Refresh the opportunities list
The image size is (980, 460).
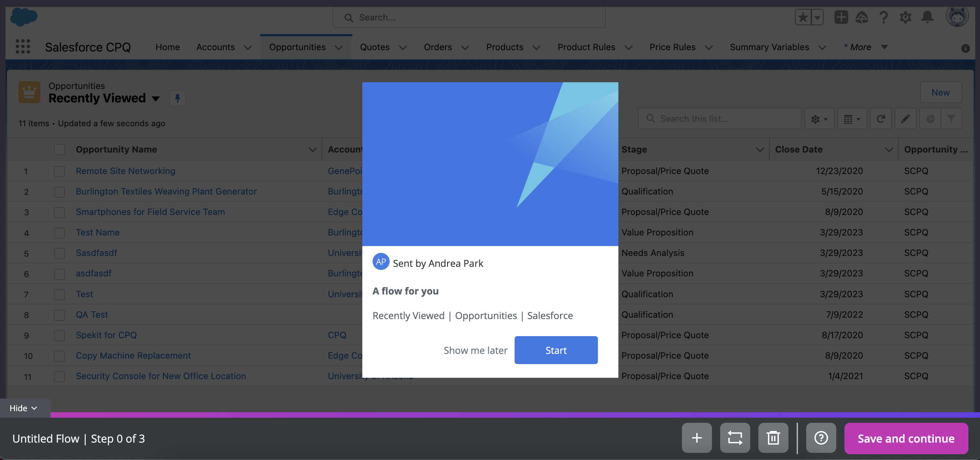881,119
